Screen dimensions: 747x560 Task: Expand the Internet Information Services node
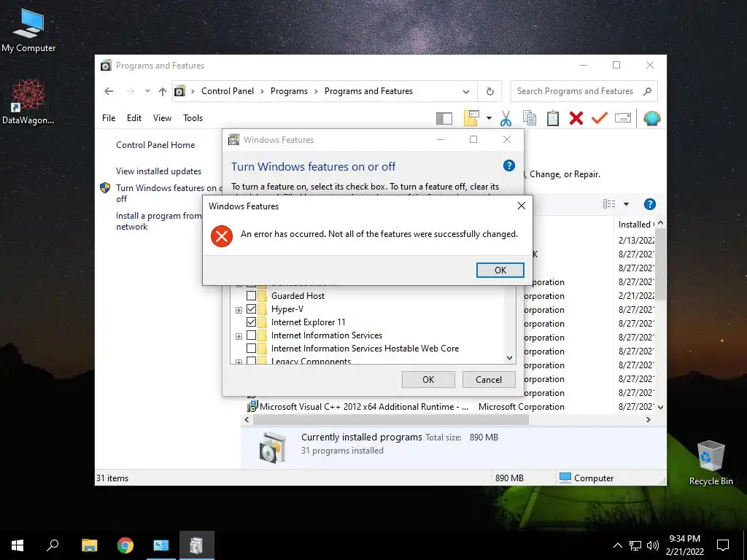pos(239,336)
